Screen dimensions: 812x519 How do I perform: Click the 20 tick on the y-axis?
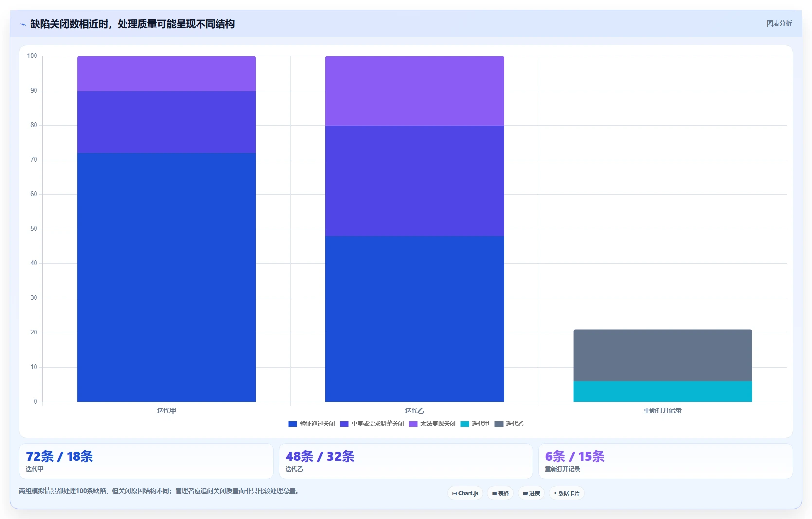click(x=34, y=333)
